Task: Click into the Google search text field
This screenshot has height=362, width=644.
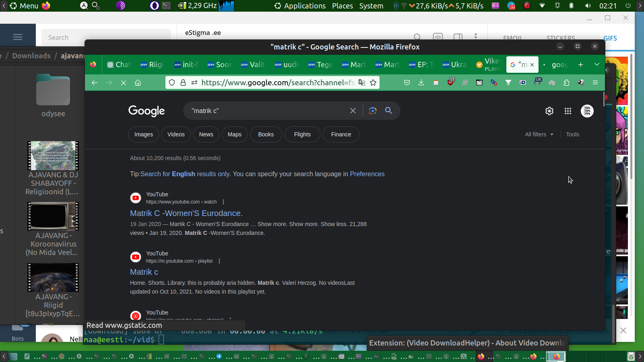Action: [266, 111]
